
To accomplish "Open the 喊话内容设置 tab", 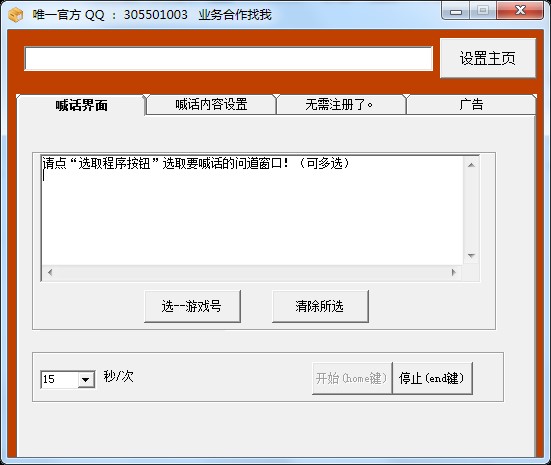I will (212, 104).
